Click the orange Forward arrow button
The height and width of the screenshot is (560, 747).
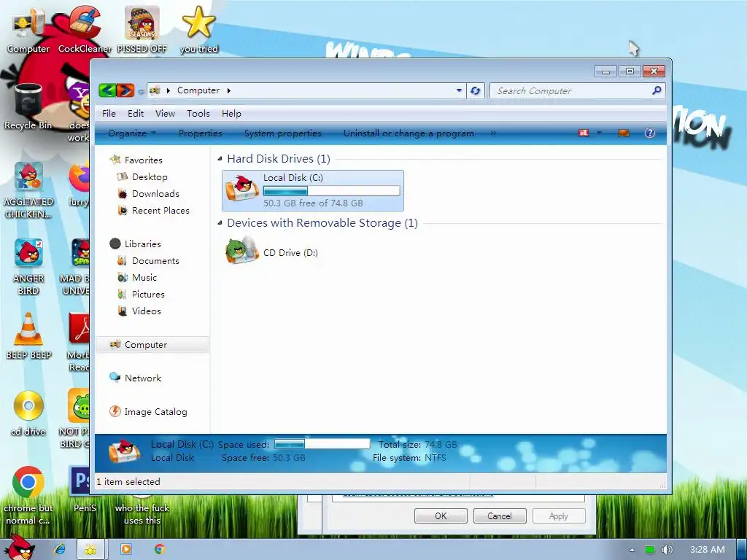pyautogui.click(x=125, y=90)
